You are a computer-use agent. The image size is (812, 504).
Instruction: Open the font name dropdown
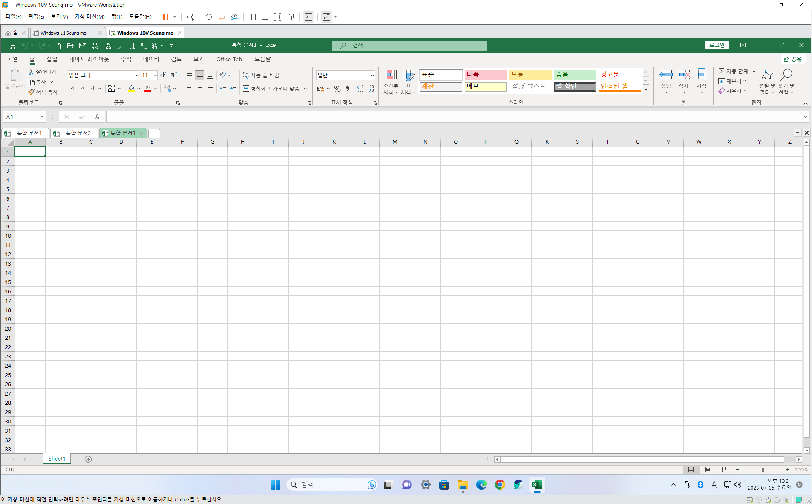[137, 76]
